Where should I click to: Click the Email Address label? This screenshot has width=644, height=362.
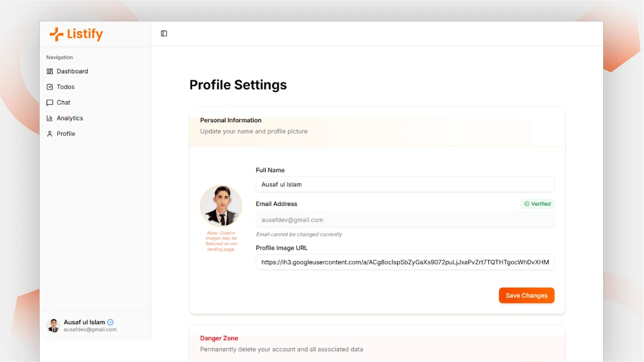[276, 204]
